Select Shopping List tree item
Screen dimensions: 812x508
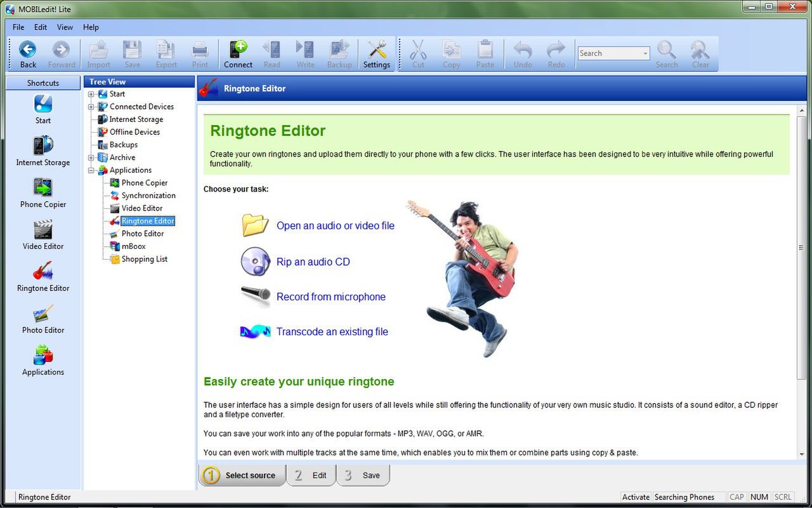click(x=145, y=259)
